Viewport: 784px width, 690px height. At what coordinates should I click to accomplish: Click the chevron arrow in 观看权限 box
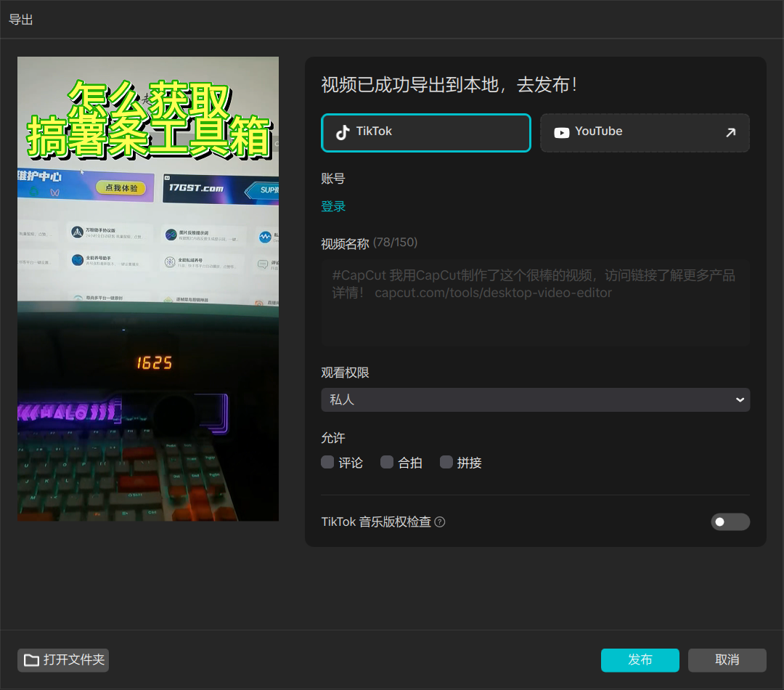[x=740, y=399]
